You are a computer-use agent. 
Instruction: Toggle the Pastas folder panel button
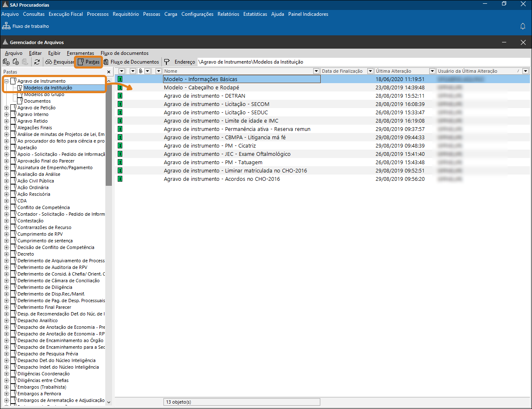(x=89, y=62)
